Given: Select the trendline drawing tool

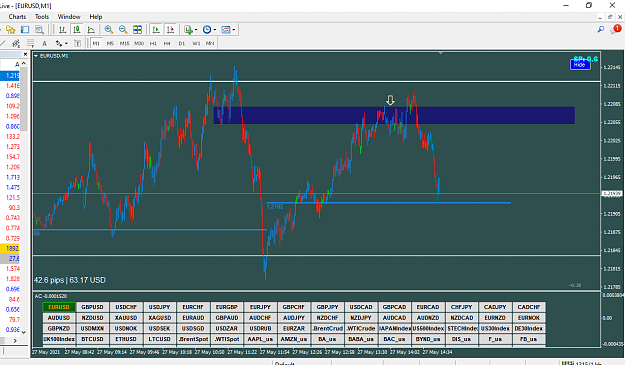Looking at the screenshot, I should click(x=2, y=43).
